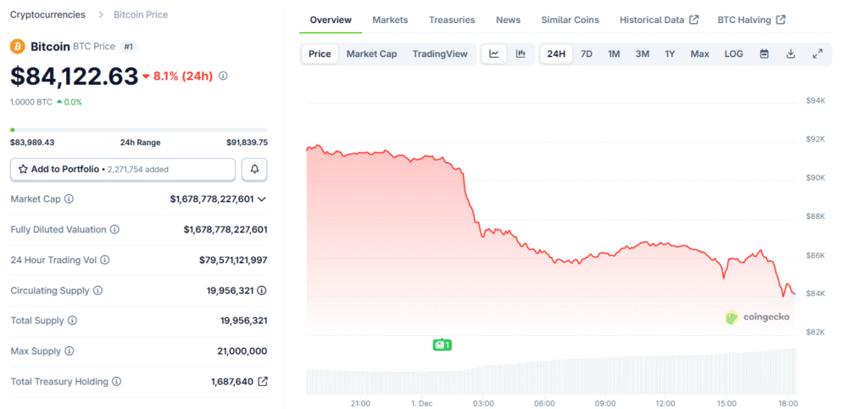868x409 pixels.
Task: Click info icon beside 19,956,321 circulating value
Action: 262,290
